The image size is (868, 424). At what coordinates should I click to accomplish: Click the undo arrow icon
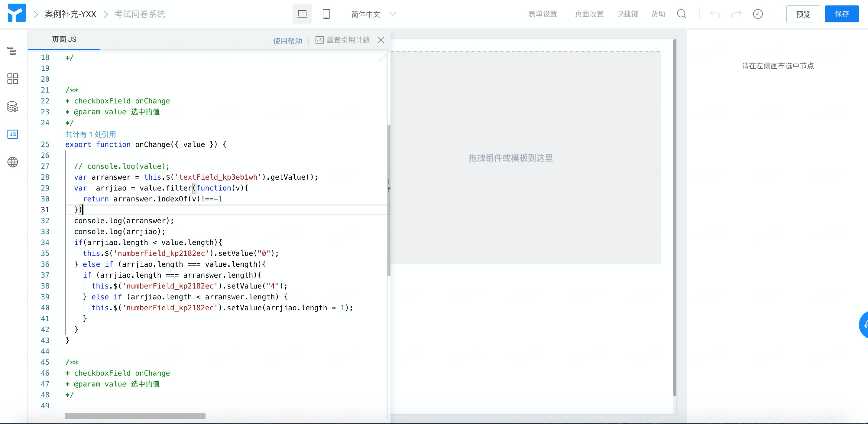[715, 14]
